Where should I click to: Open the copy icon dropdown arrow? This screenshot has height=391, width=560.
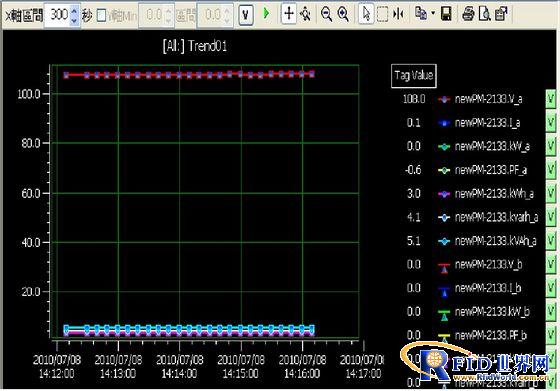point(433,14)
